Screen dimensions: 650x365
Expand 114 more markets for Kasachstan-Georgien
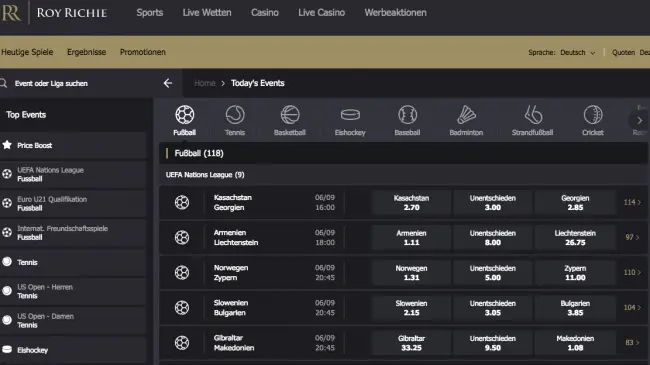click(632, 202)
